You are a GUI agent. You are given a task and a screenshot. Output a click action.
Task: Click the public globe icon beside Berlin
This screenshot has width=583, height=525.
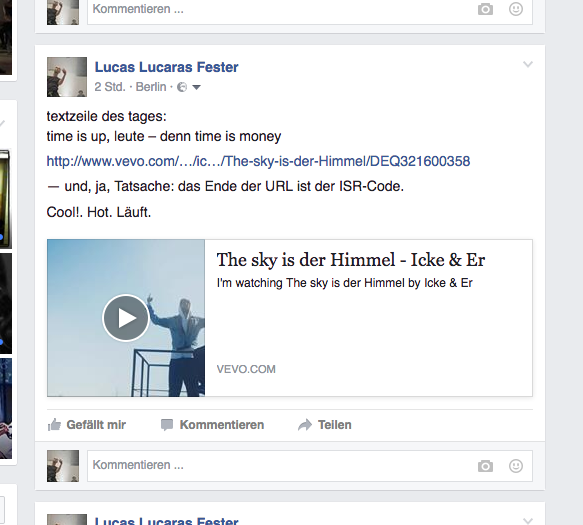(182, 87)
